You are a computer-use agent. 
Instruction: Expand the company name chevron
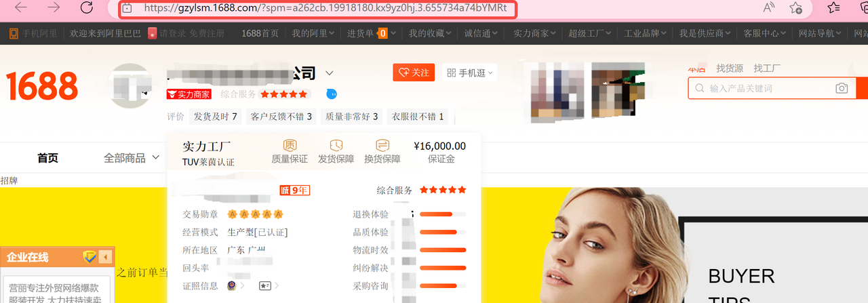330,73
